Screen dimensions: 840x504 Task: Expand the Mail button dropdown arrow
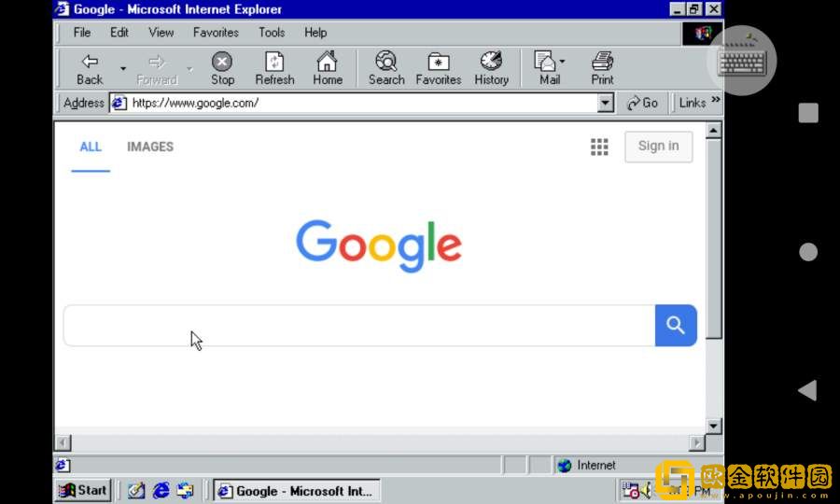[562, 61]
